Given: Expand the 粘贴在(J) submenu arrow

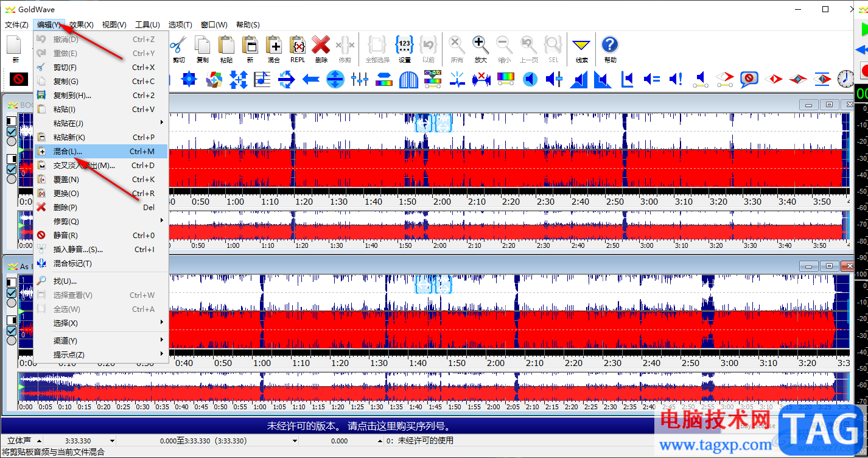Looking at the screenshot, I should click(x=162, y=123).
